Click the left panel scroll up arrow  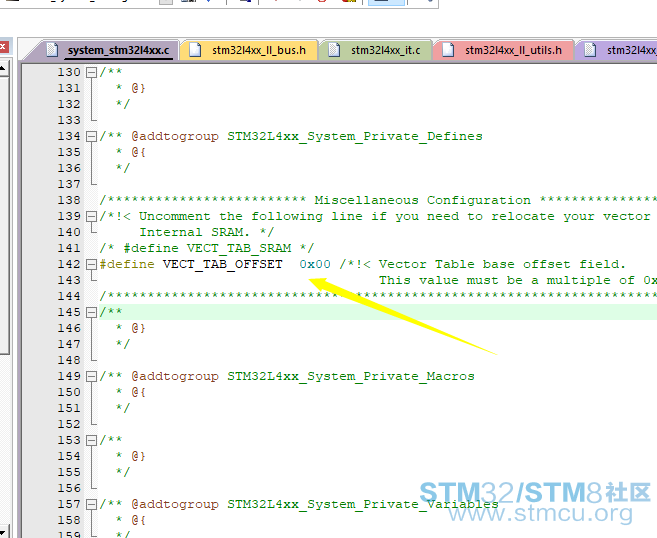3,68
